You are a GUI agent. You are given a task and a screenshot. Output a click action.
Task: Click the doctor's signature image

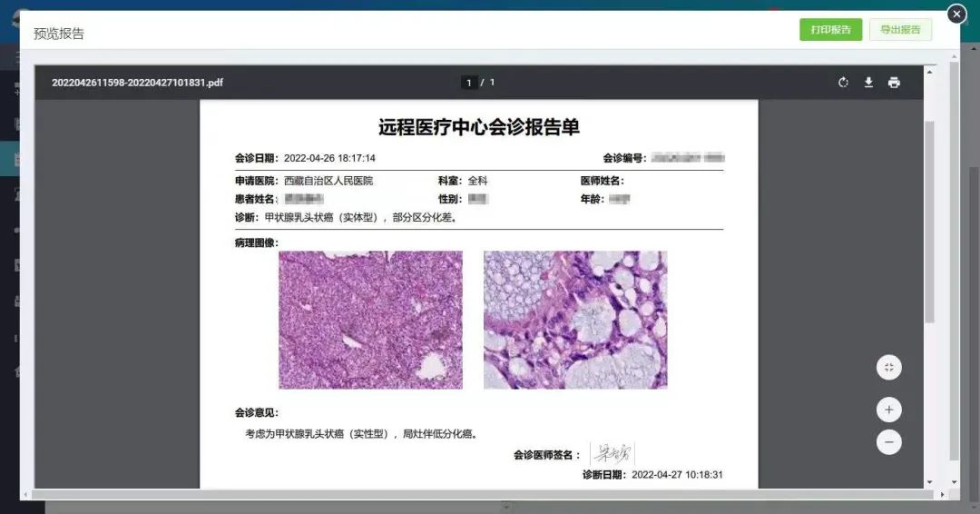612,454
